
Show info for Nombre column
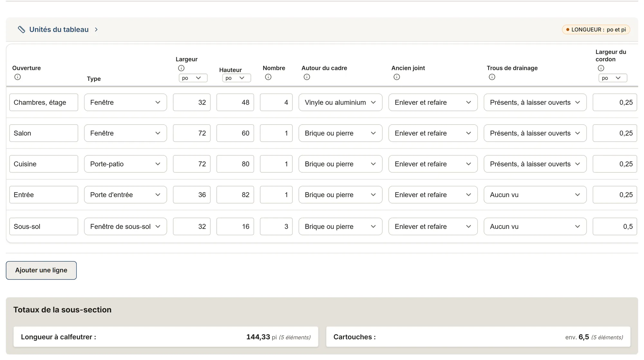268,77
